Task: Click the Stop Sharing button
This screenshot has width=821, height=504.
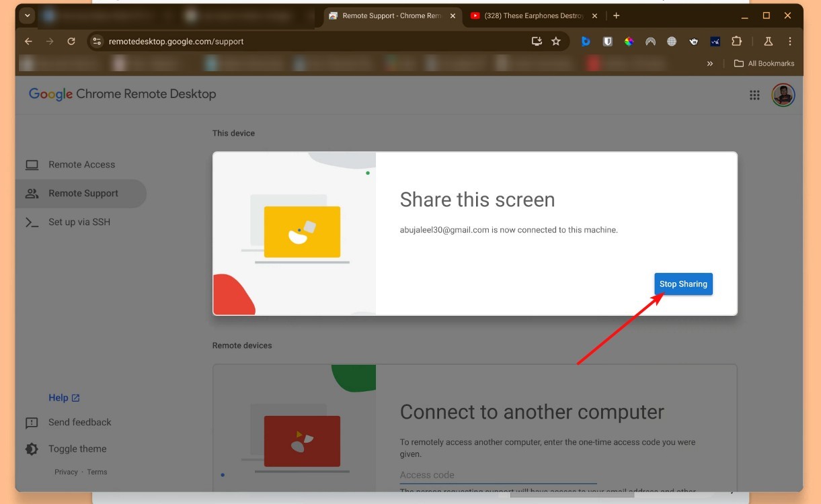Action: [683, 284]
